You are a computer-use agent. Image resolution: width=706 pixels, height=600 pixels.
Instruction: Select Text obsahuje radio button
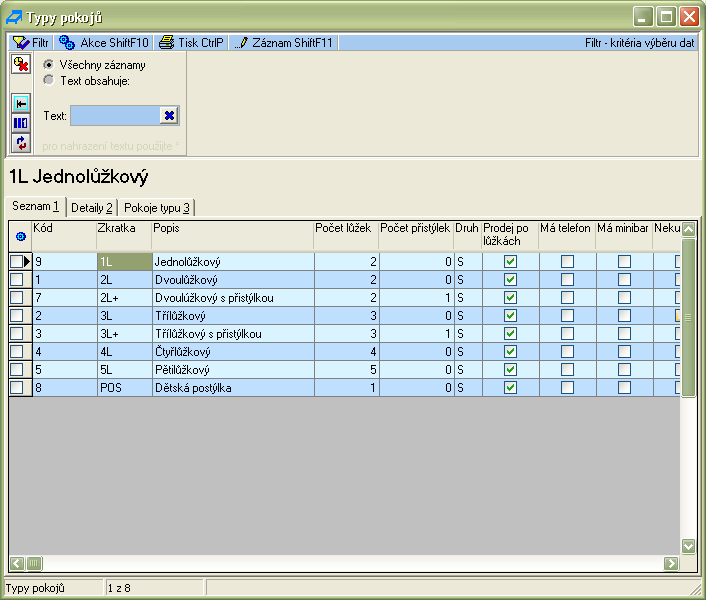(x=48, y=80)
